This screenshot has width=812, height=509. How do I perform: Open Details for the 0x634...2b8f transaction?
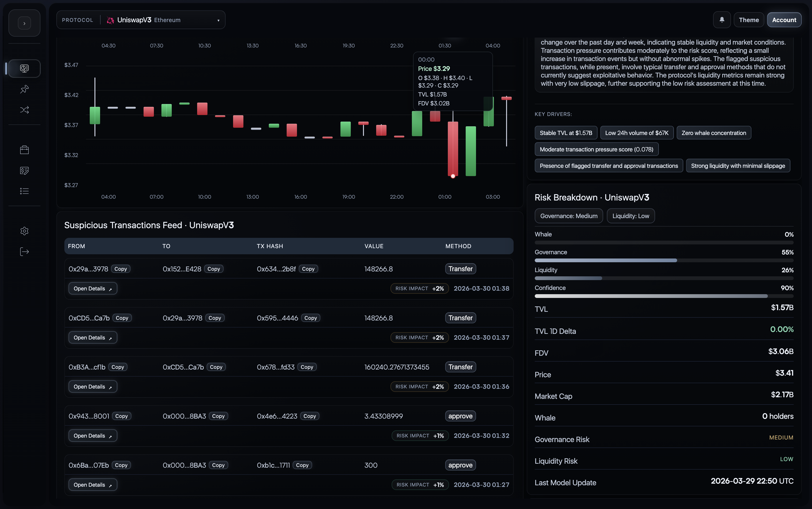pos(93,289)
